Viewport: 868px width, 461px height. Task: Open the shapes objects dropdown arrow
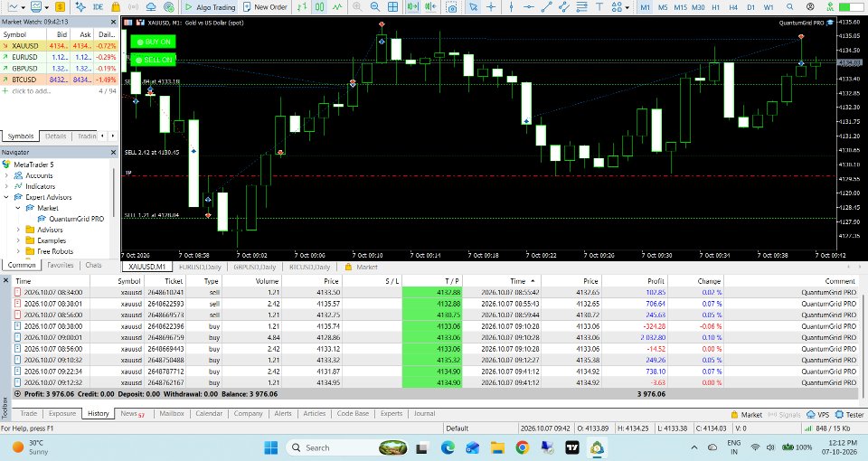coord(627,8)
